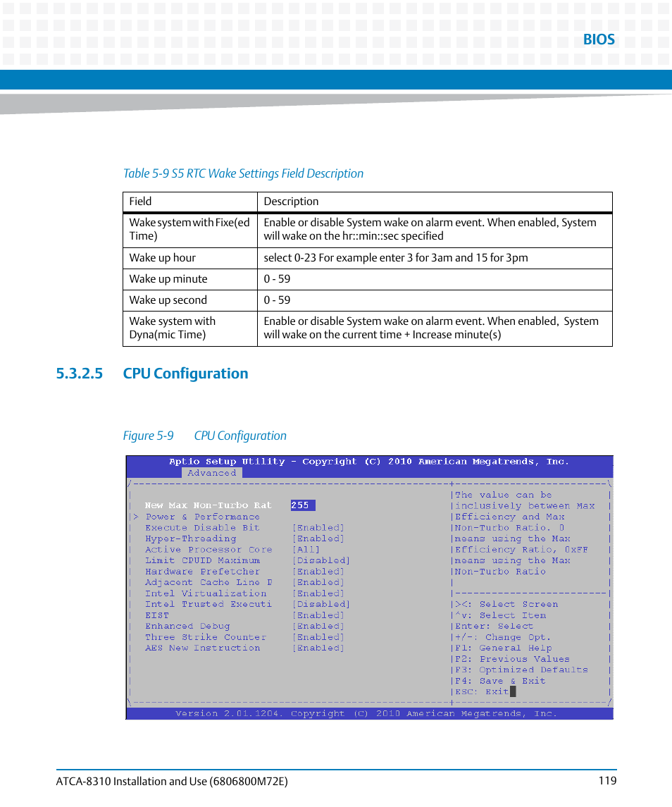The height and width of the screenshot is (807, 672).
Task: Click the Wake up minute cell
Action: (x=190, y=279)
